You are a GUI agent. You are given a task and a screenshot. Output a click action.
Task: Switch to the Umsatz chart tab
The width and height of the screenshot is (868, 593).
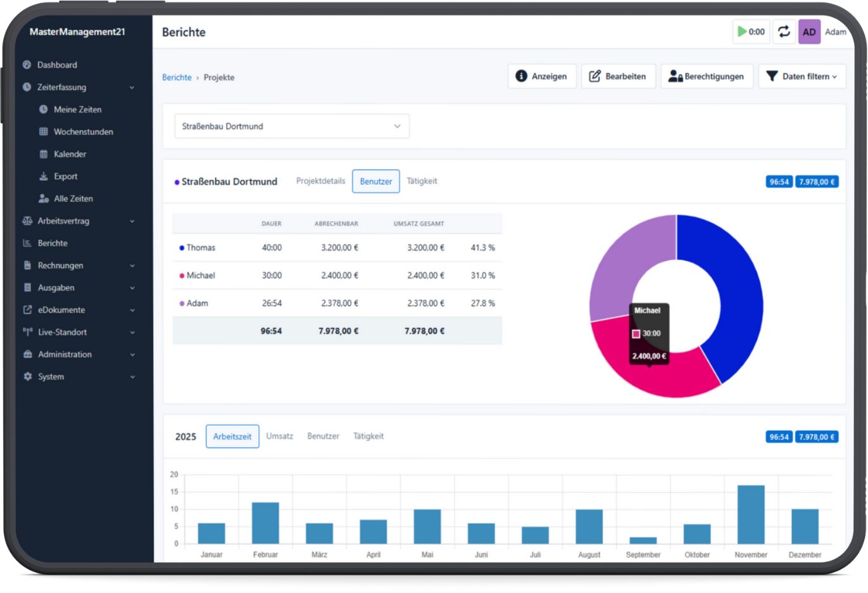[x=279, y=436]
